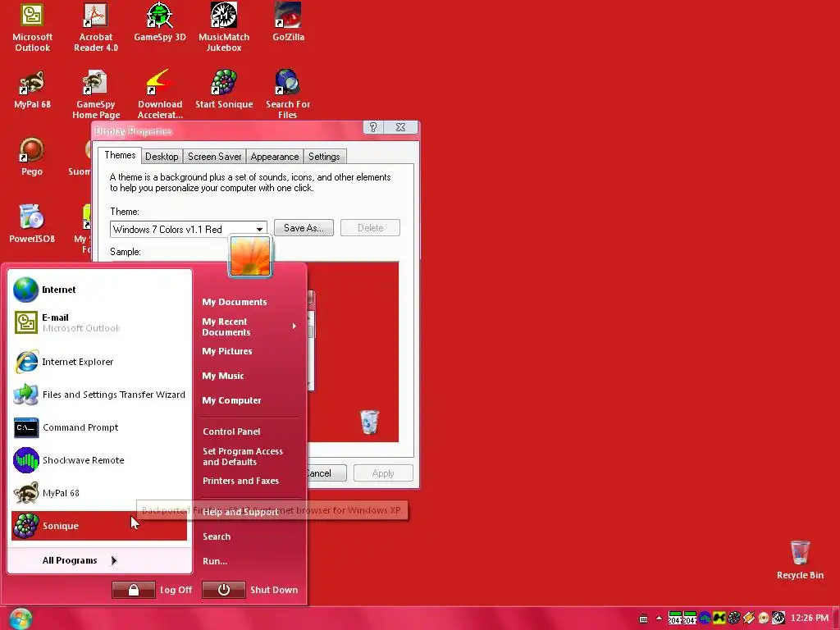Viewport: 840px width, 630px height.
Task: Select the Settings tab
Action: pos(324,157)
